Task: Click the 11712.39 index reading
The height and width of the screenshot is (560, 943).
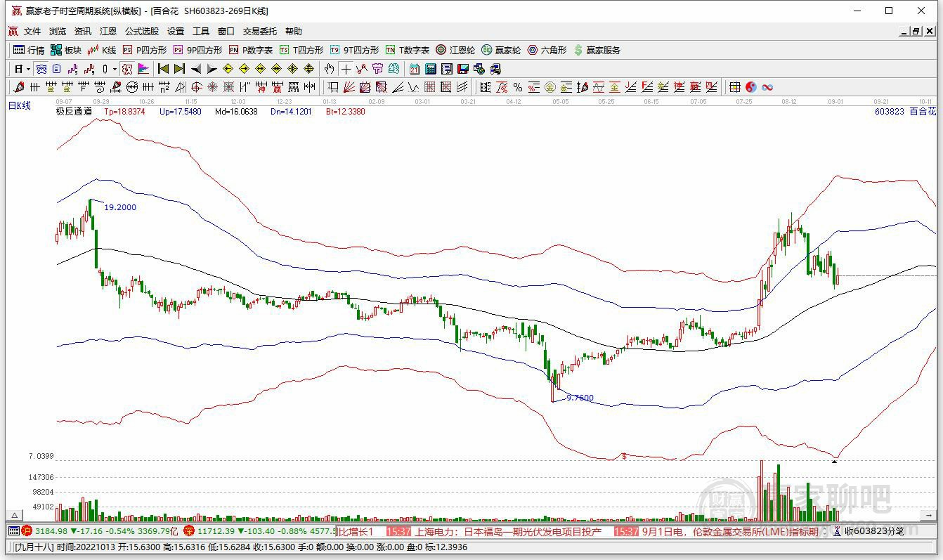Action: coord(216,531)
